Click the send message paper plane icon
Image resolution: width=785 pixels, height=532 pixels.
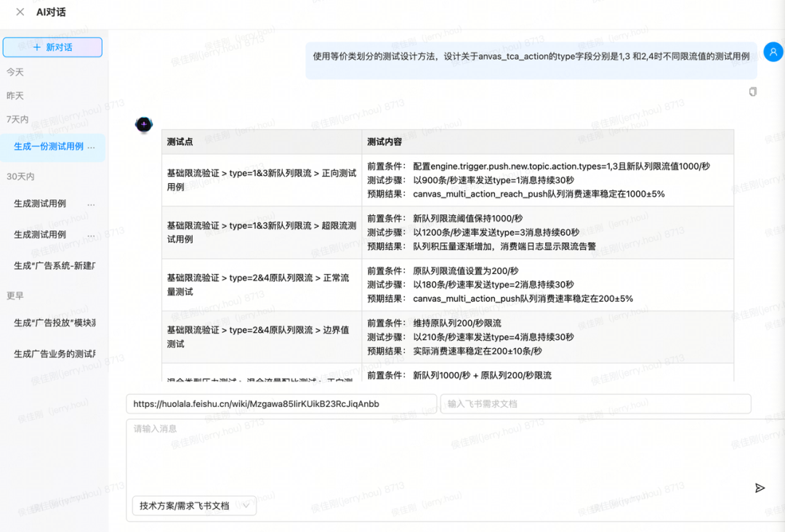pos(760,488)
